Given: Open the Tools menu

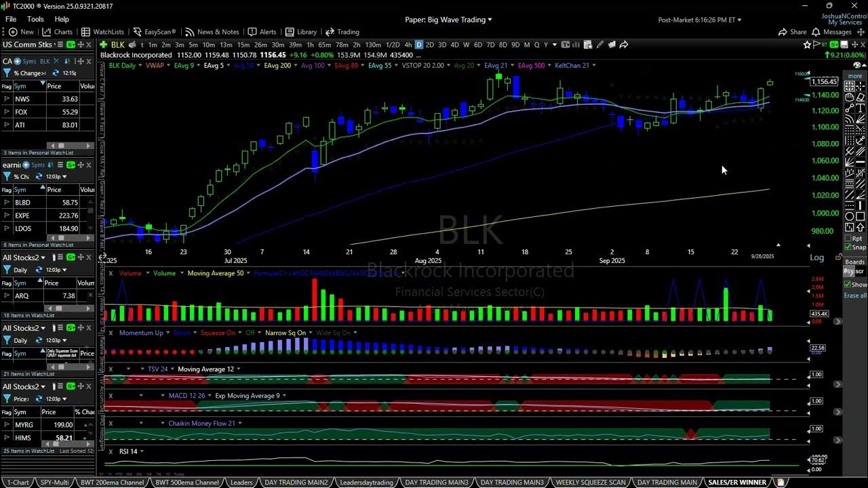Looking at the screenshot, I should [x=35, y=19].
